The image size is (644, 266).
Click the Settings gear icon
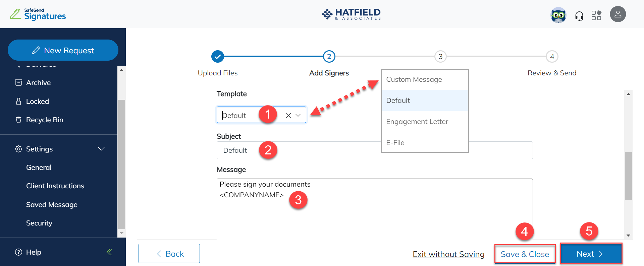click(19, 149)
